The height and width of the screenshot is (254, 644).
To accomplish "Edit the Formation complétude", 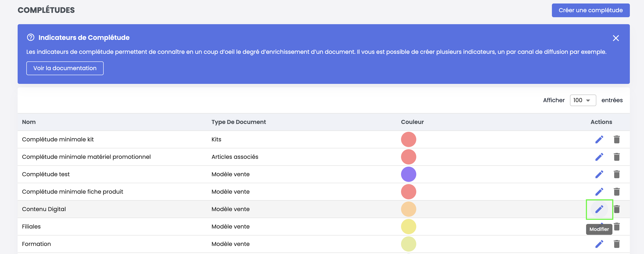I will click(599, 244).
